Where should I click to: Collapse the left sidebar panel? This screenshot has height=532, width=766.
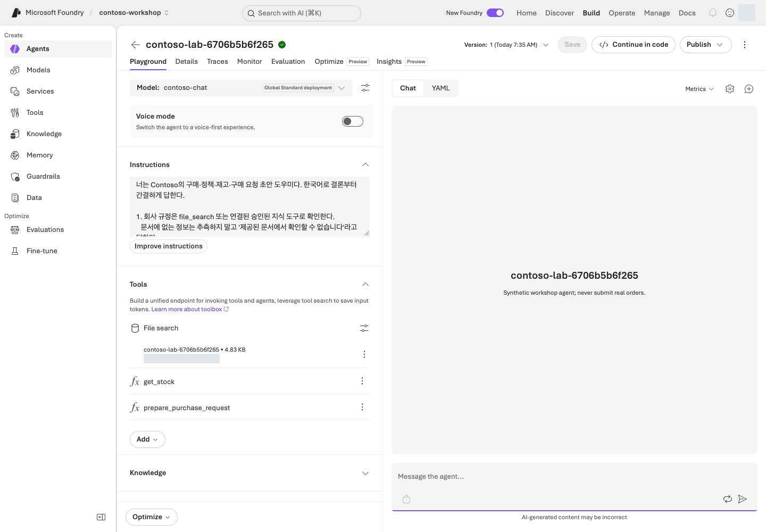tap(101, 517)
